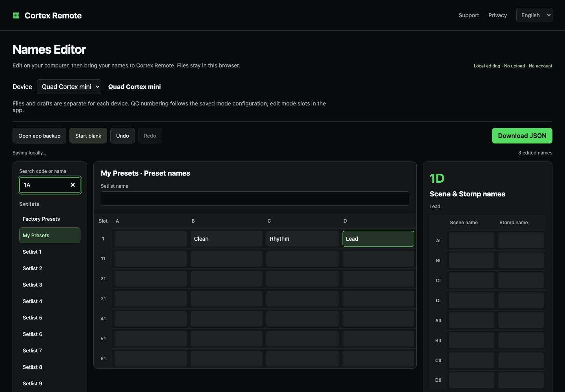Image resolution: width=565 pixels, height=392 pixels.
Task: Click the CI stomp name field
Action: [521, 280]
